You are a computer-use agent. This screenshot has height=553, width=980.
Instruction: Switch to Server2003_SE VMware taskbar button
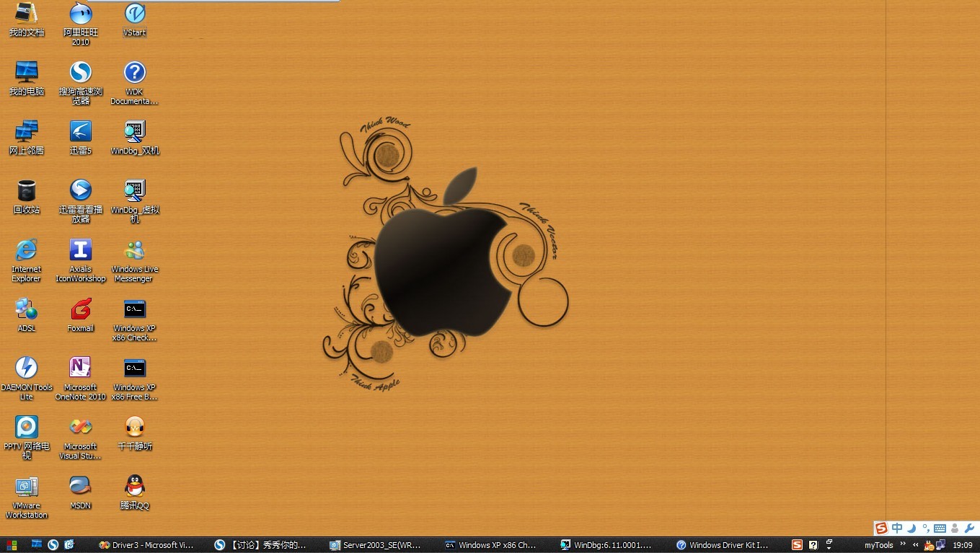(x=376, y=545)
